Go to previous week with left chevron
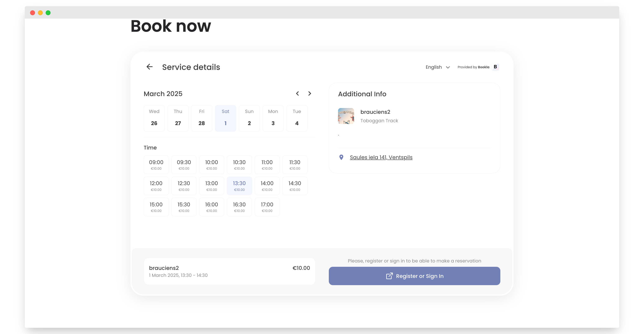 [x=297, y=94]
